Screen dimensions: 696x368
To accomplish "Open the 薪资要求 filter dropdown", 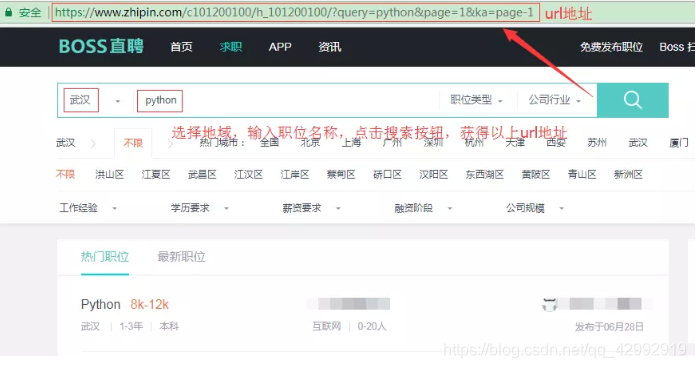I will [x=312, y=208].
